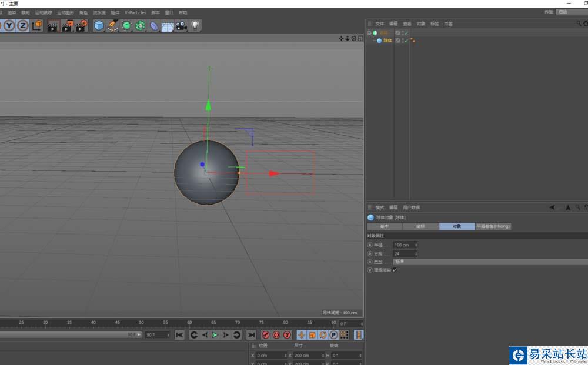Click the sphere's Phong tag icon
The image size is (588, 365).
tap(413, 40)
